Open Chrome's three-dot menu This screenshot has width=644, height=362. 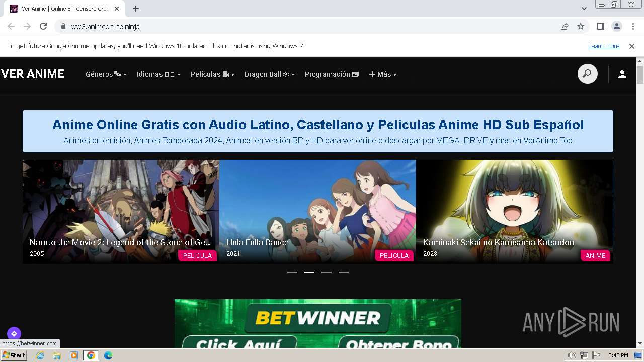click(x=633, y=26)
